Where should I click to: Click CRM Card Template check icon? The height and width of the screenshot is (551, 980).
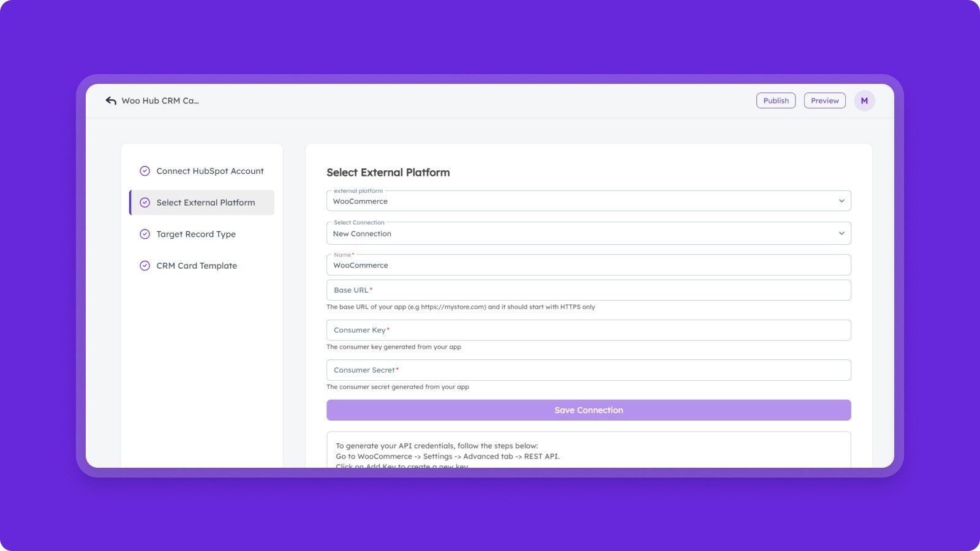click(145, 266)
